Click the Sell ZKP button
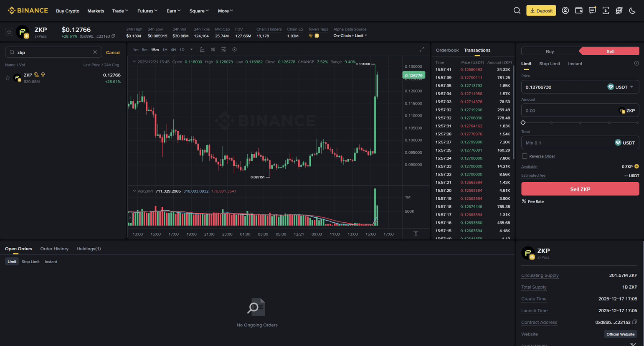 (580, 189)
